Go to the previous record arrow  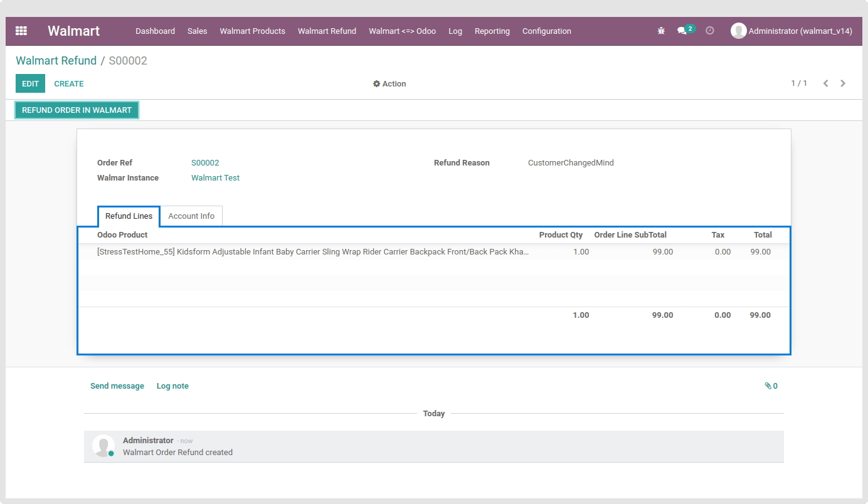click(x=826, y=83)
